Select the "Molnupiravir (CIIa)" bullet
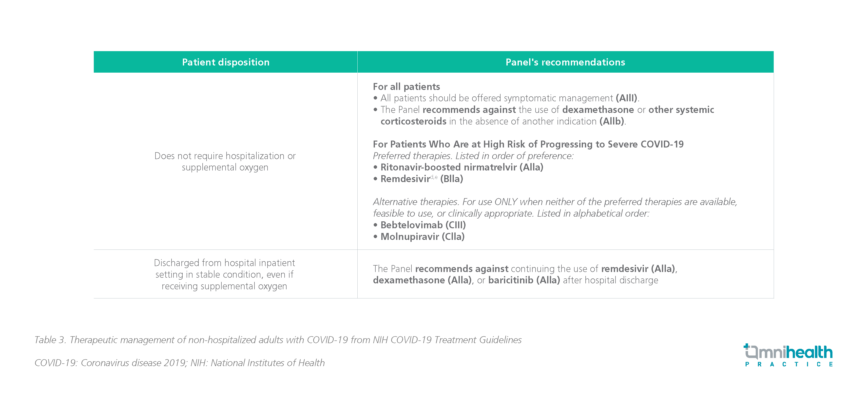Screen dimensions: 868x397 click(422, 237)
